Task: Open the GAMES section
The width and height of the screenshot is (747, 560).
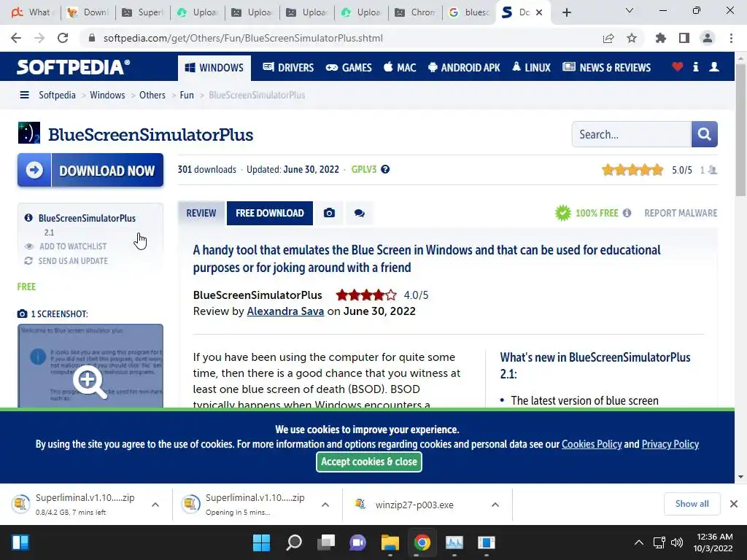Action: tap(349, 68)
